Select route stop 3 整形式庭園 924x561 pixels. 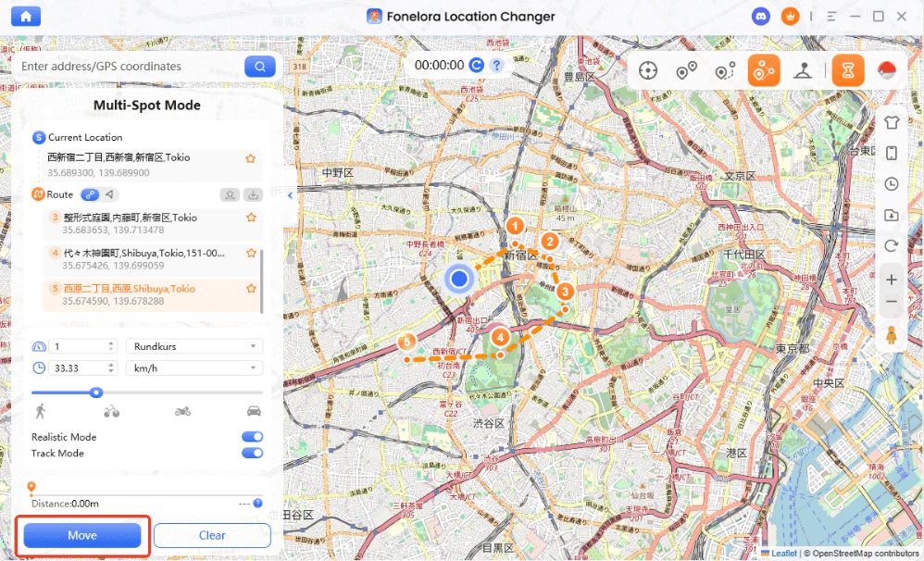pyautogui.click(x=152, y=223)
